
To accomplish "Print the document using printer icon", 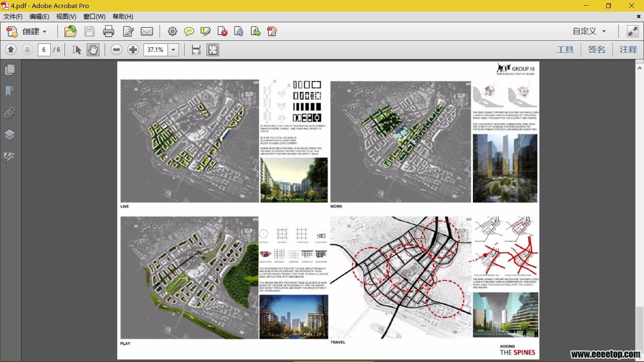I will 109,31.
